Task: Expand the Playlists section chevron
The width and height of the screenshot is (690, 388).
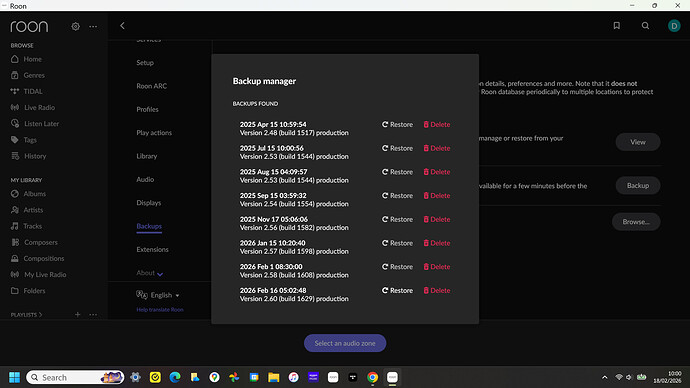Action: (40, 315)
